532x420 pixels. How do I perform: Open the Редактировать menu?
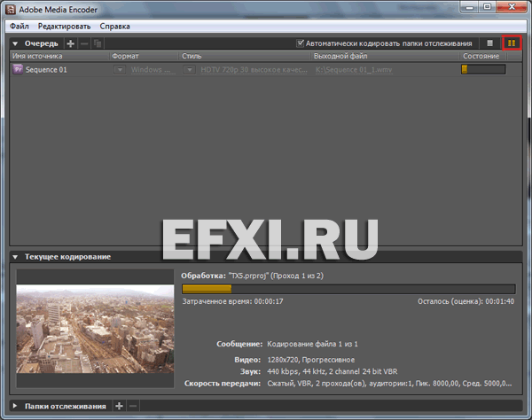click(63, 27)
